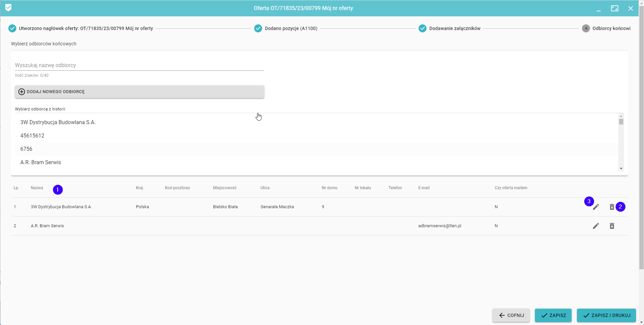The height and width of the screenshot is (325, 644).
Task: Click 'Dodaj nowego odbiorcę' button
Action: [139, 92]
